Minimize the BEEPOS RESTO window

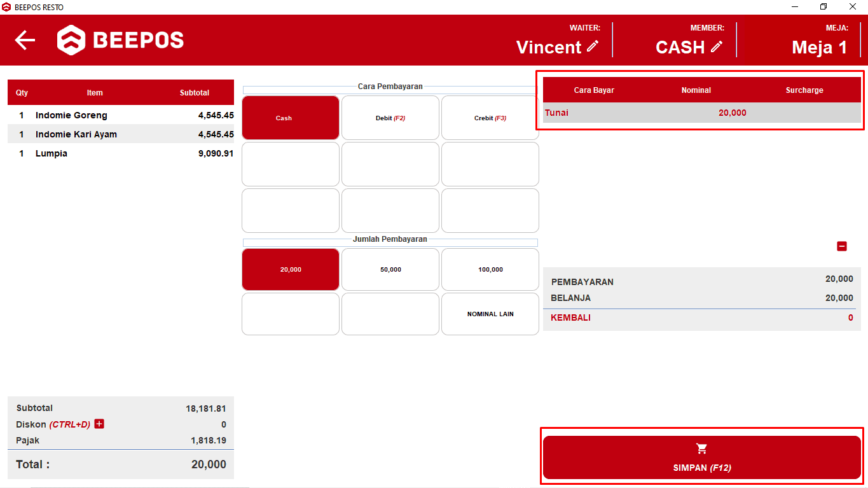click(x=795, y=7)
